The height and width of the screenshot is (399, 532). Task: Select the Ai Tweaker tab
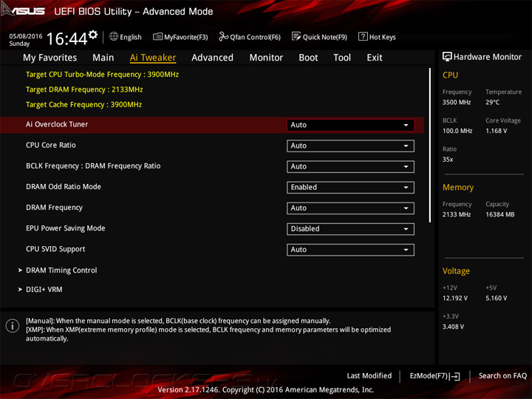click(x=153, y=58)
